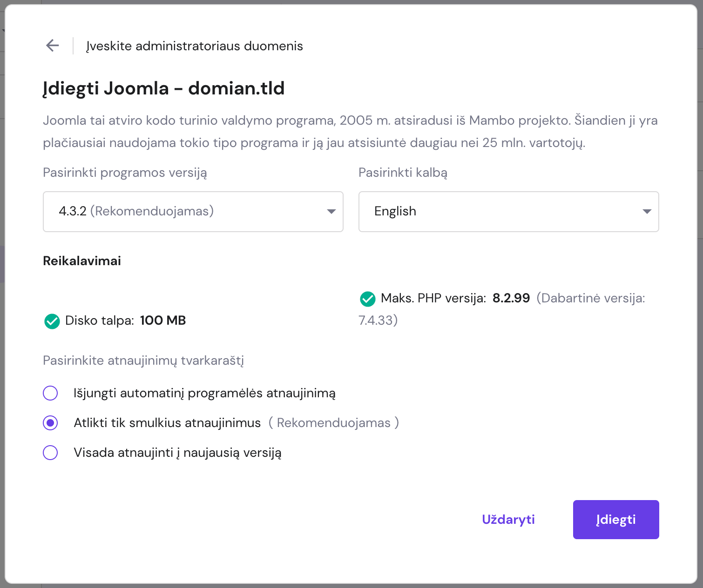The height and width of the screenshot is (588, 703).
Task: Click the 'Įveskite administratoriaus duomenis' header
Action: point(194,46)
